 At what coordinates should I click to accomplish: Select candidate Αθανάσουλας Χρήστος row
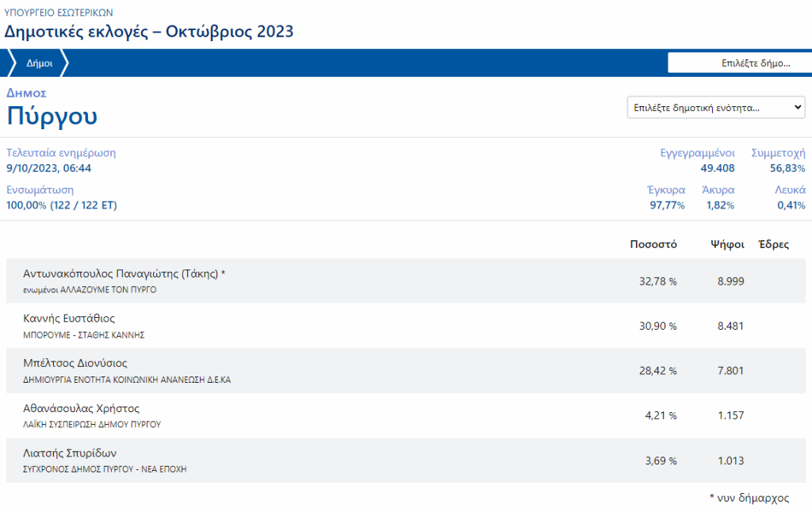(82, 409)
